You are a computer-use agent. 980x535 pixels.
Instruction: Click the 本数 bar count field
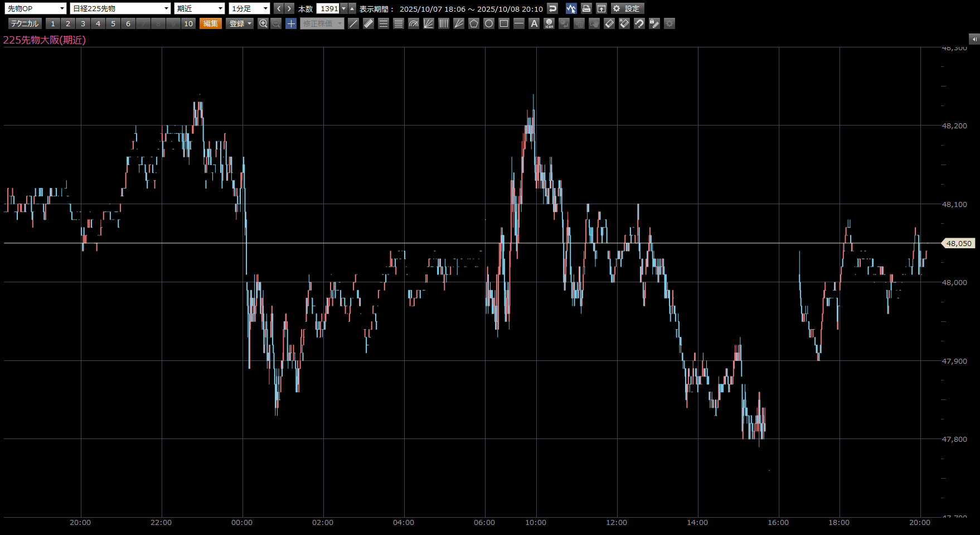[328, 8]
